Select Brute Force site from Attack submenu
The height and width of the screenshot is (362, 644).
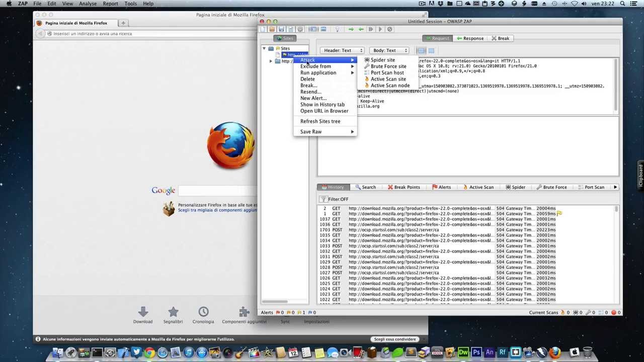click(388, 66)
